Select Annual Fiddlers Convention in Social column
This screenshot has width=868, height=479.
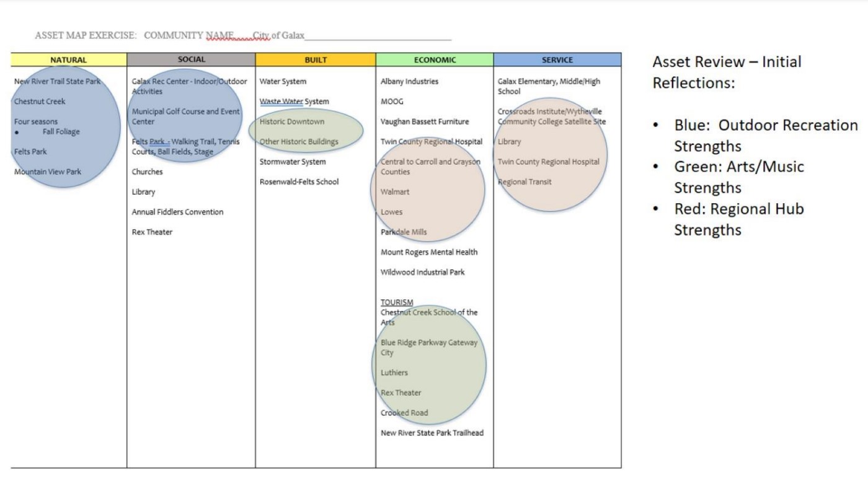(177, 212)
